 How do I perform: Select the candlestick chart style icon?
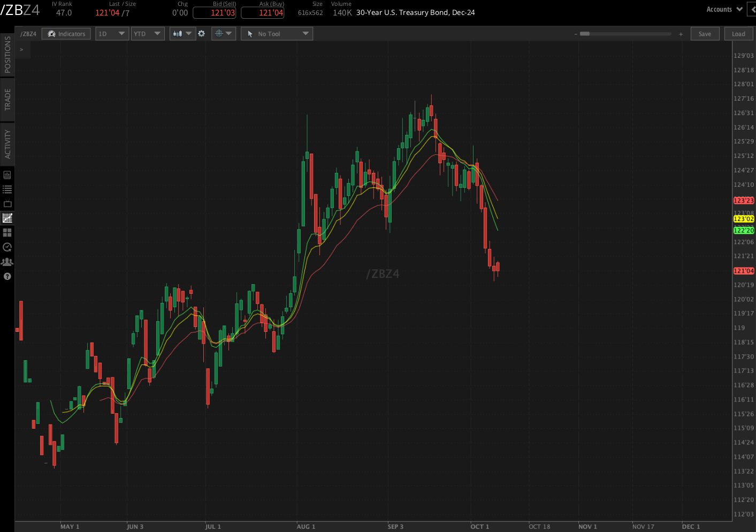tap(179, 33)
